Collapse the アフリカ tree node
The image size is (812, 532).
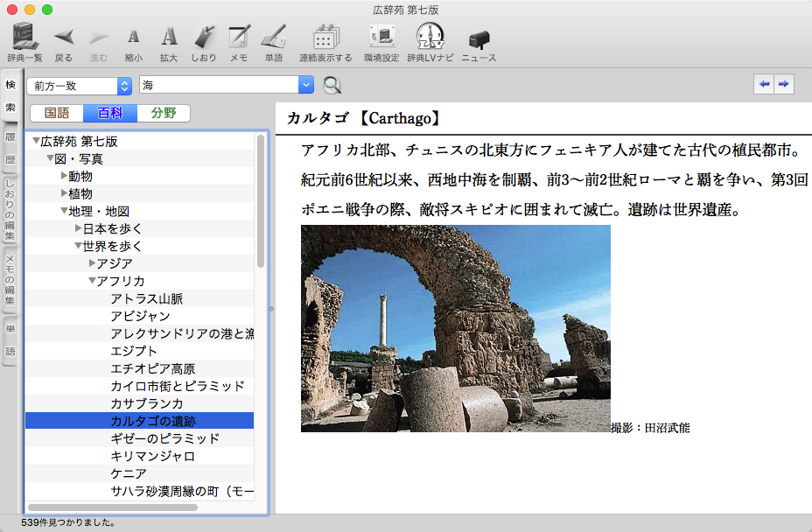click(92, 281)
